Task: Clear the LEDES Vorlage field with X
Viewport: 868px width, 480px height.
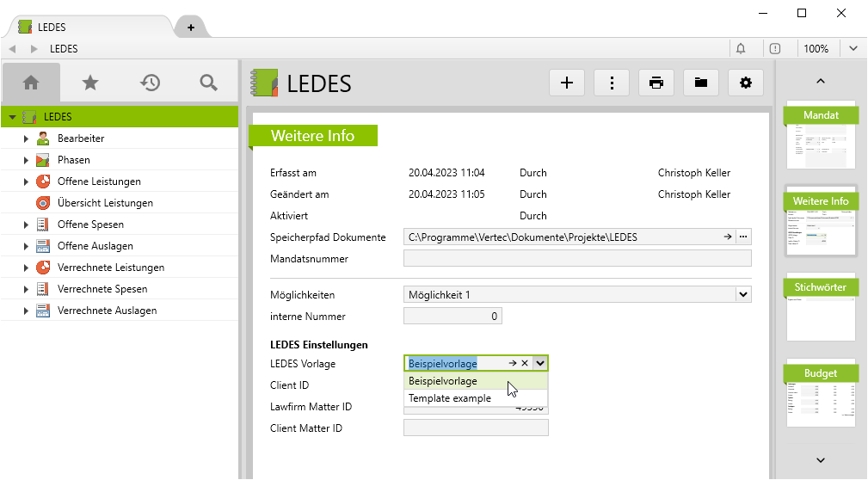Action: click(525, 364)
